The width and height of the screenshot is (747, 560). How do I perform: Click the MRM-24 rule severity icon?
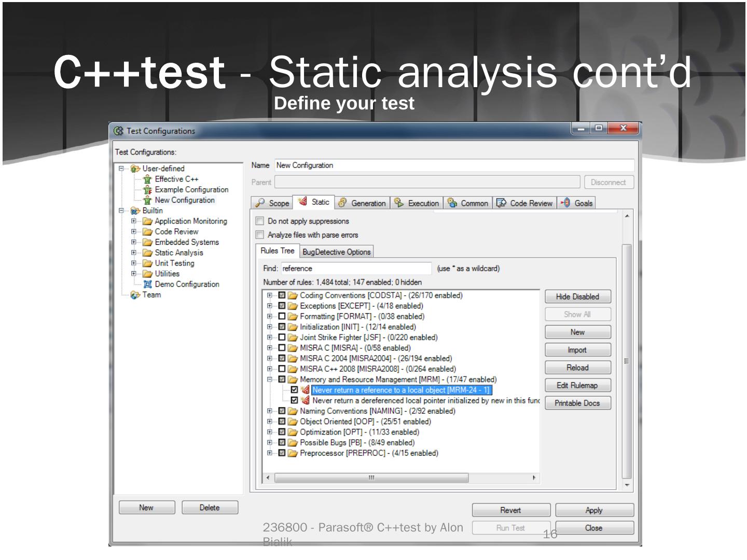305,390
